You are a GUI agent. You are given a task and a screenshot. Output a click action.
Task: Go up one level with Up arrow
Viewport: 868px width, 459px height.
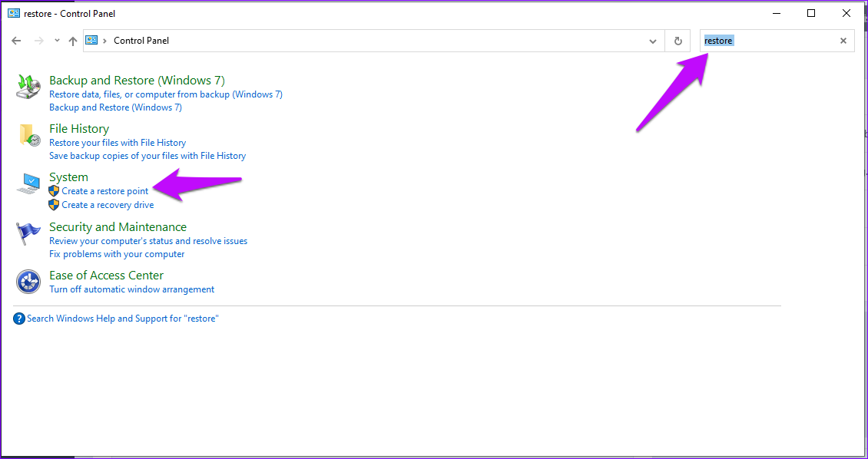(72, 41)
